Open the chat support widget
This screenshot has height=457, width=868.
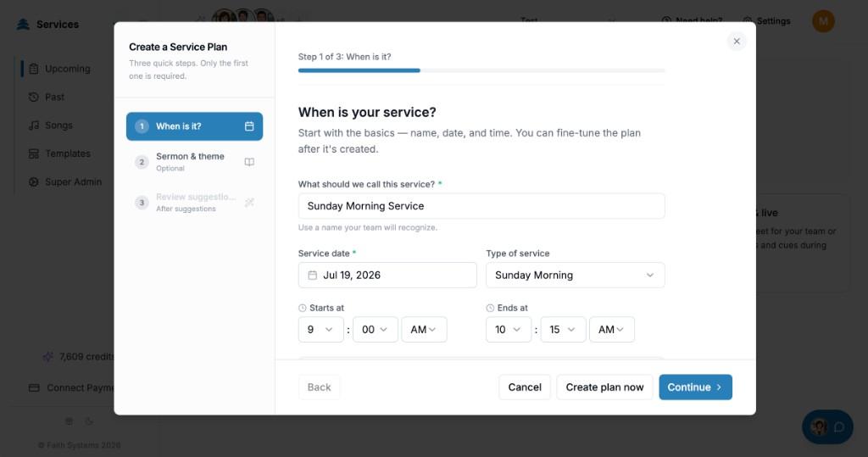[x=827, y=426]
